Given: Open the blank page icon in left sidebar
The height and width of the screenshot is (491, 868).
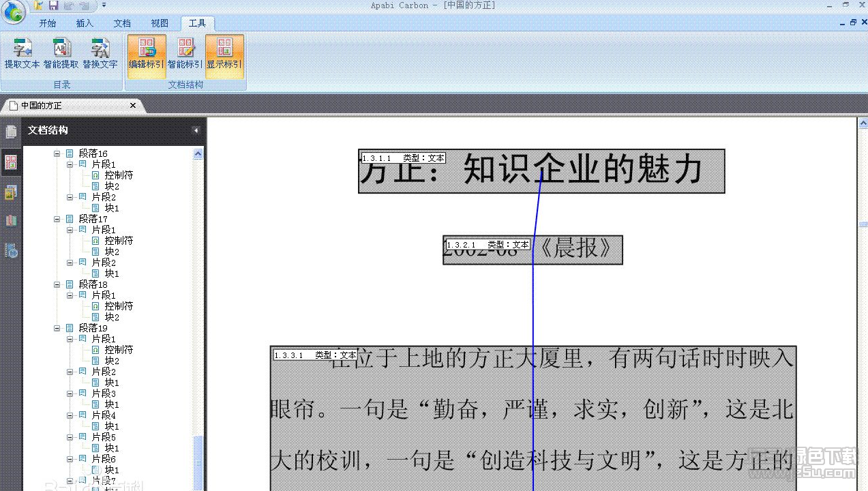Looking at the screenshot, I should tap(11, 132).
